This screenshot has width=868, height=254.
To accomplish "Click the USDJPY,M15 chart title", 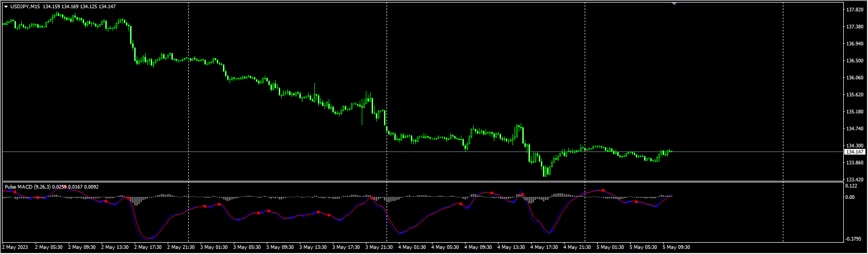I will pyautogui.click(x=25, y=7).
